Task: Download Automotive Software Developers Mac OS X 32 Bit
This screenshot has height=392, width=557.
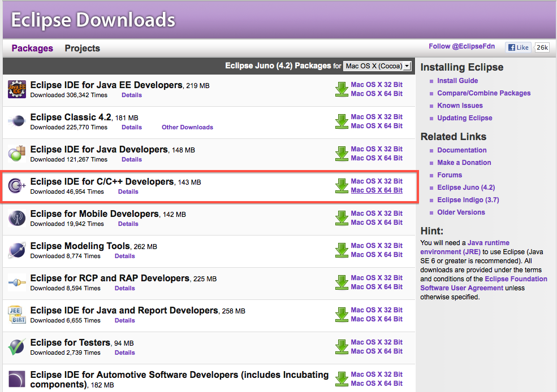Action: click(377, 374)
